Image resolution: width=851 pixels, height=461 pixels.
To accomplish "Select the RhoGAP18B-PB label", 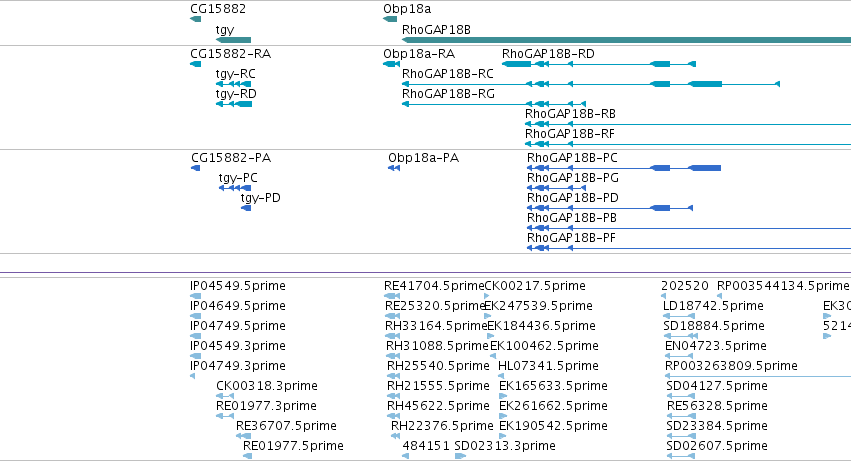I will pos(571,218).
